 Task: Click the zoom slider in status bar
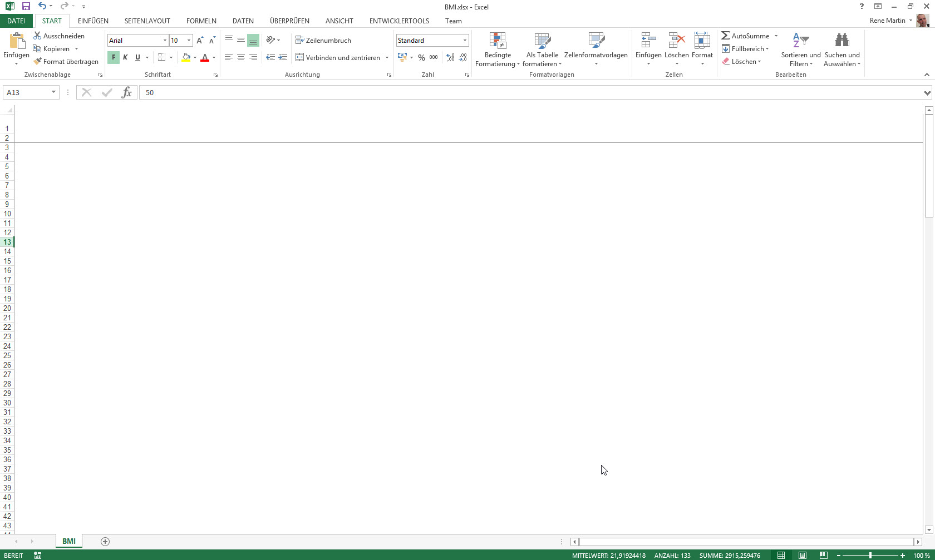click(x=870, y=556)
